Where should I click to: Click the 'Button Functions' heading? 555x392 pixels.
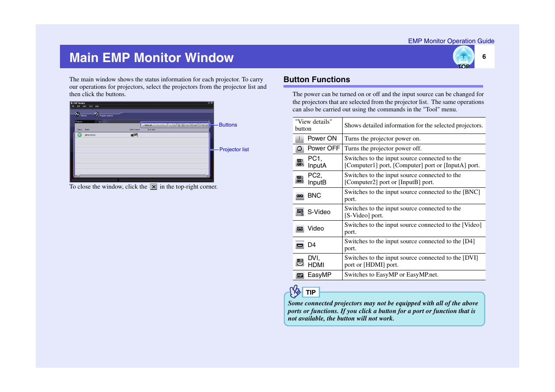tap(317, 80)
